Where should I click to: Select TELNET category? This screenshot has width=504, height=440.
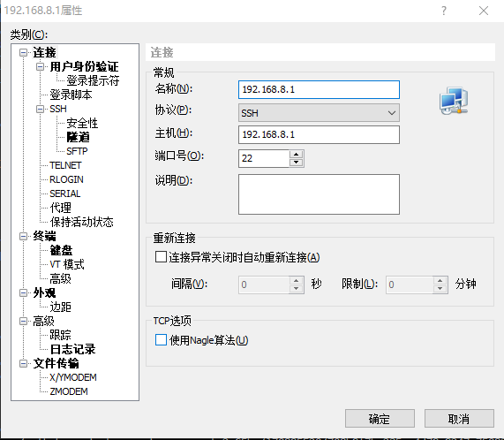[65, 165]
